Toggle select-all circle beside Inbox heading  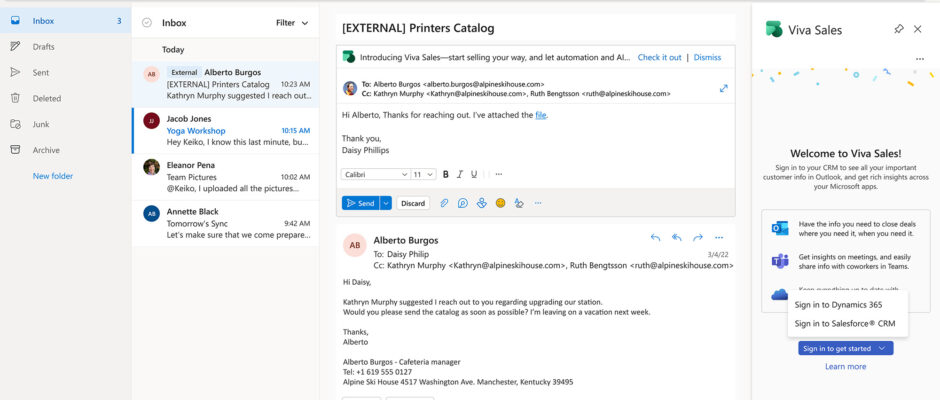pos(147,23)
